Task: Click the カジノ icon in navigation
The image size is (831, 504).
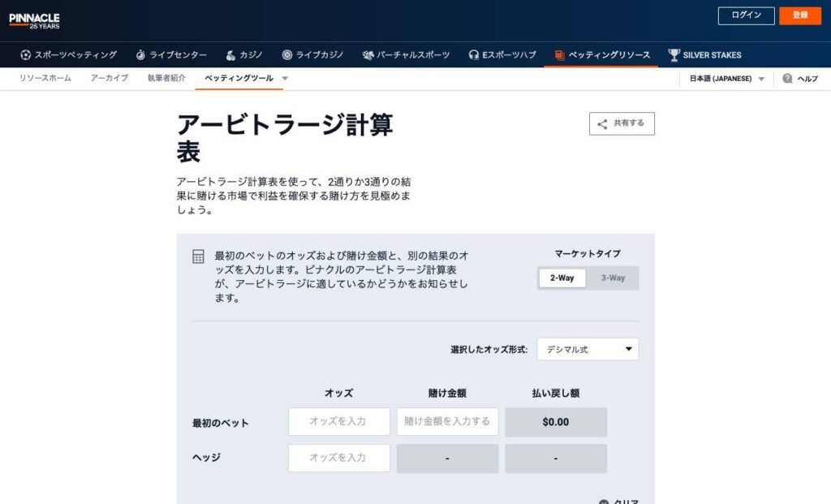Action: point(230,55)
